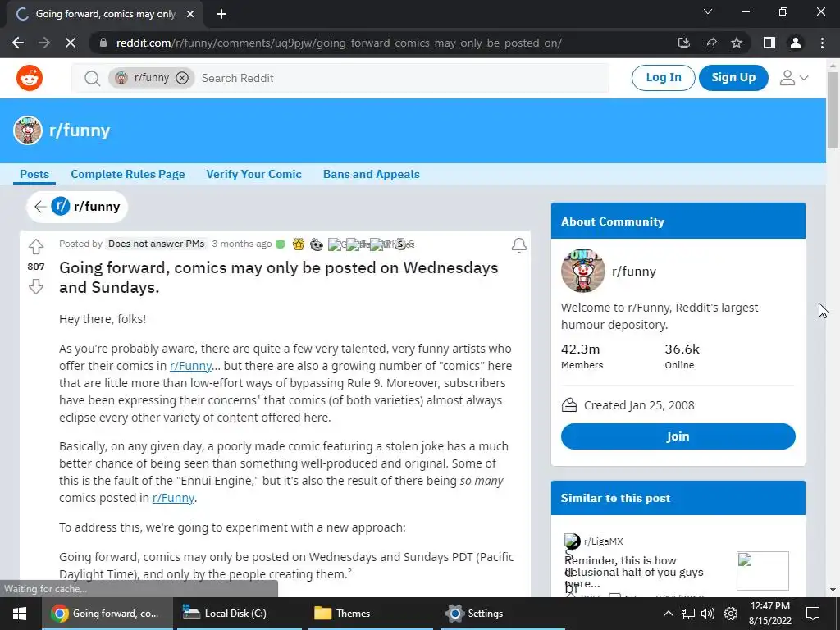840x630 pixels.
Task: Click the r/funny header community avatar
Action: click(28, 130)
